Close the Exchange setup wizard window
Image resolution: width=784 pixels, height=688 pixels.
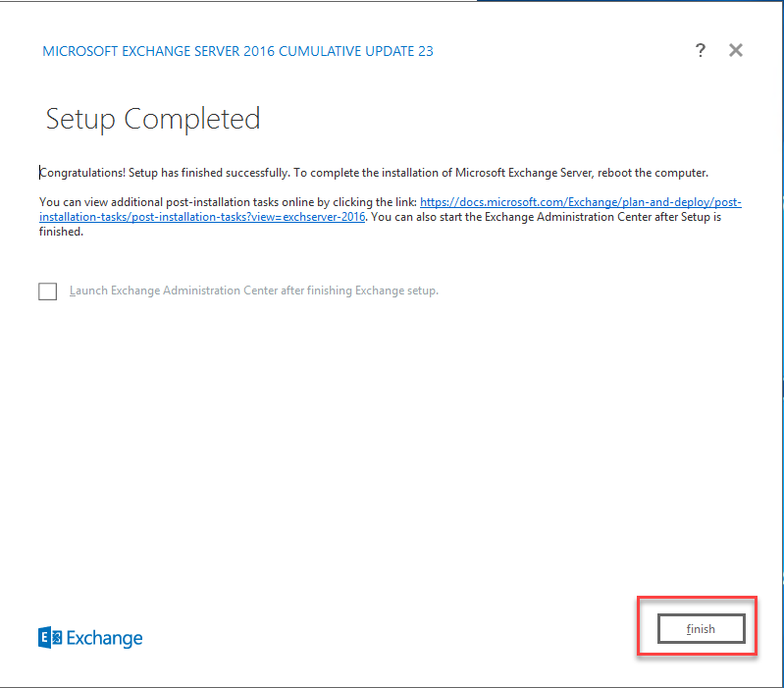pos(736,51)
